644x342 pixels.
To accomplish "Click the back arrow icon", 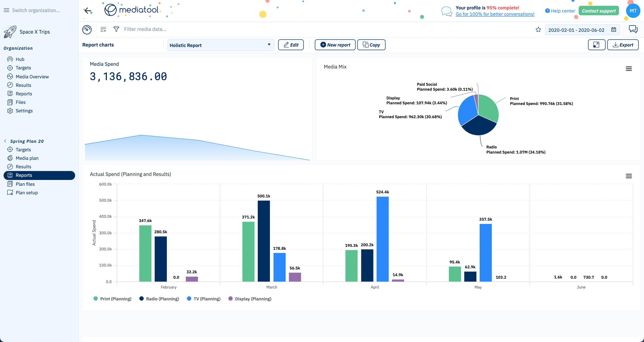I will (x=88, y=11).
